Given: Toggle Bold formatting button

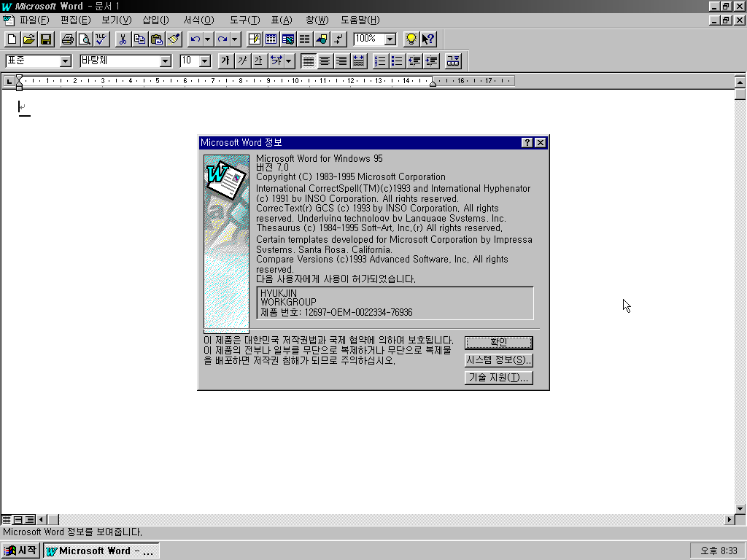Looking at the screenshot, I should coord(225,61).
